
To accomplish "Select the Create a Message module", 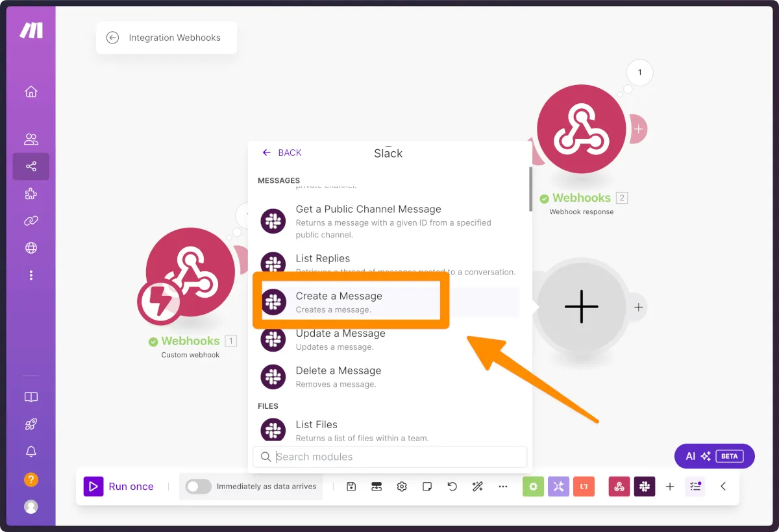I will [388, 302].
